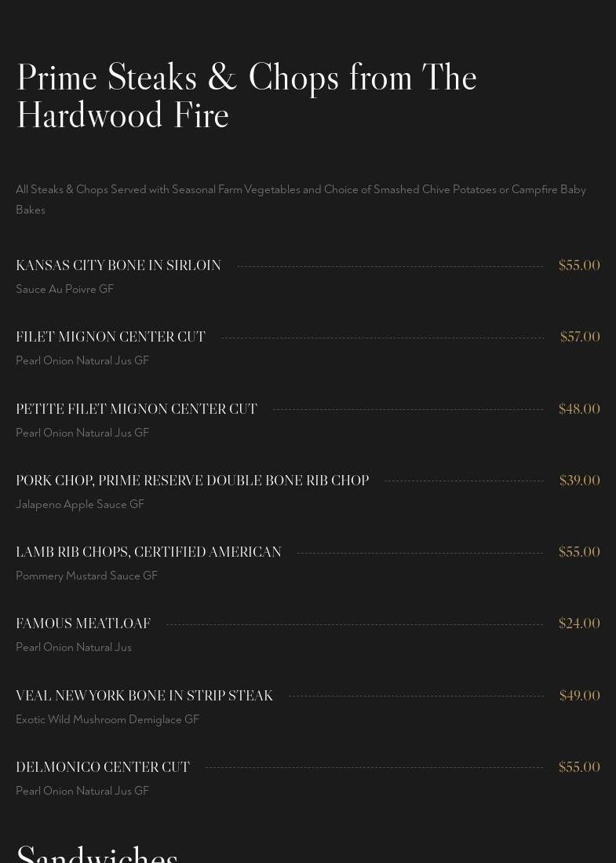The image size is (616, 863).
Task: Click the Famous Meatloaf menu item
Action: tap(83, 624)
